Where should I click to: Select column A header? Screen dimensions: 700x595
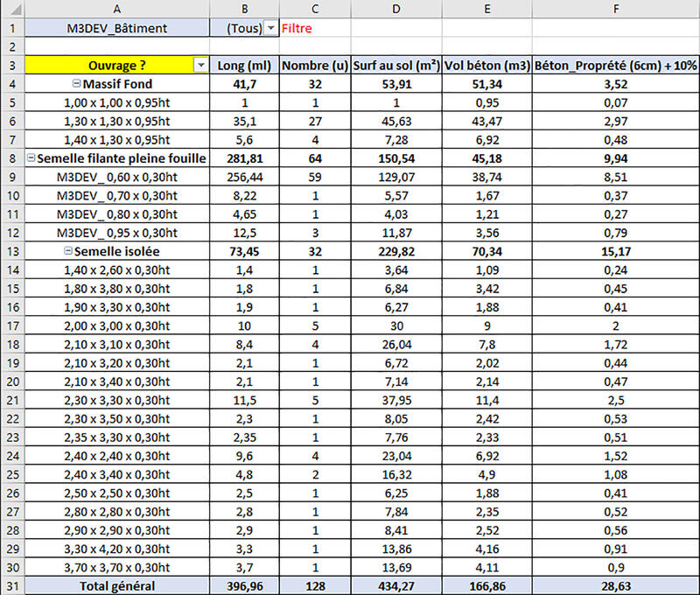pyautogui.click(x=117, y=8)
